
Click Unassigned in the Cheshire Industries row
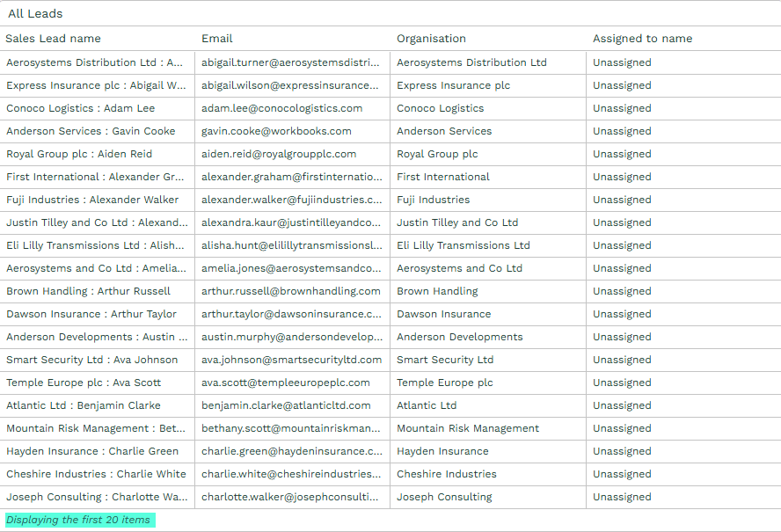(622, 474)
